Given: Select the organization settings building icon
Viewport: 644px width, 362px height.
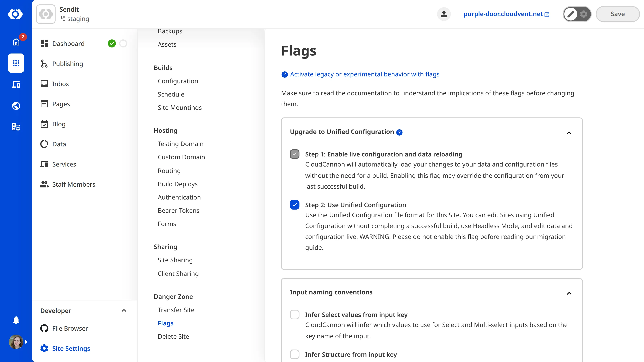Looking at the screenshot, I should click(x=16, y=127).
